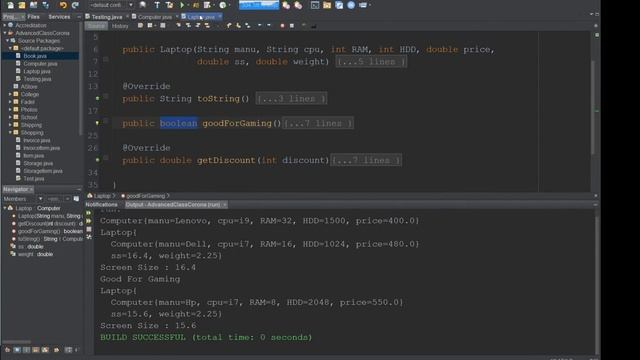Viewport: 640px width, 360px height.
Task: Click the Save All toolbar icon
Action: point(45,5)
